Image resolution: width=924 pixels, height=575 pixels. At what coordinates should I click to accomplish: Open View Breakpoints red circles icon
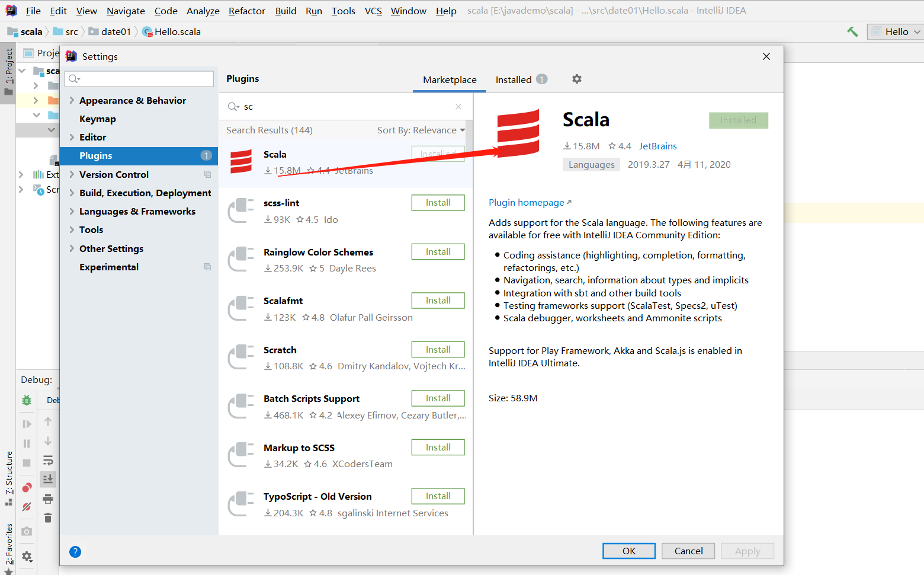27,487
